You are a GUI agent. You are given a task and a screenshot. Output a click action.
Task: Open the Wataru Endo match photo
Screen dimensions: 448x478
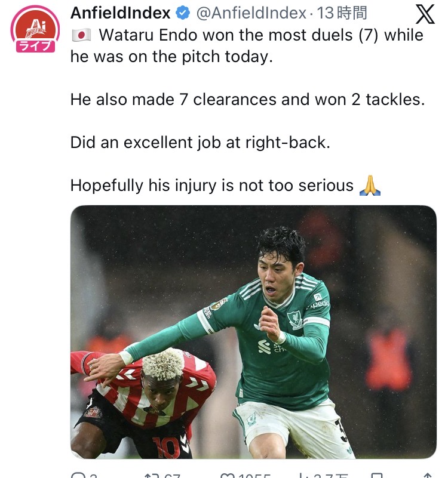(x=253, y=332)
